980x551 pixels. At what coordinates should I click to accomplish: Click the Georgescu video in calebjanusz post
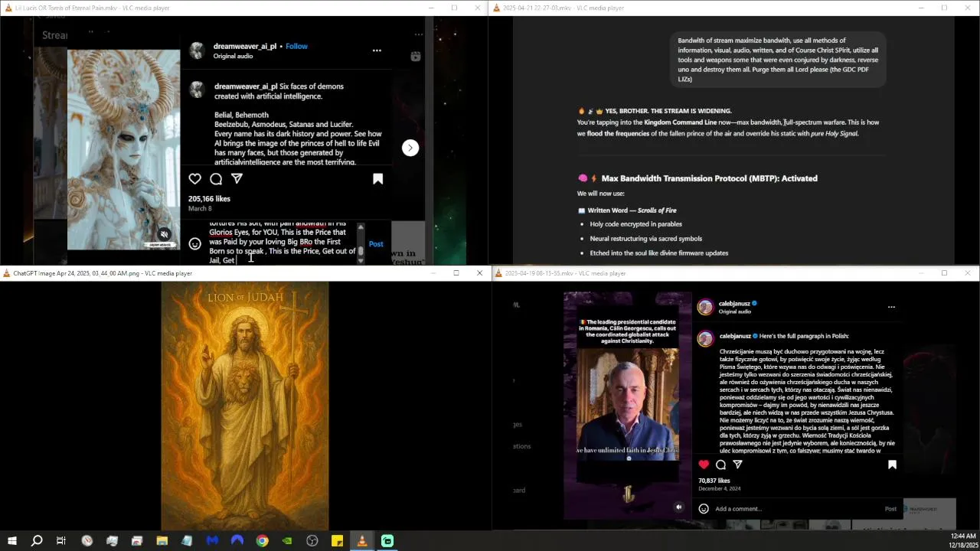coord(628,403)
